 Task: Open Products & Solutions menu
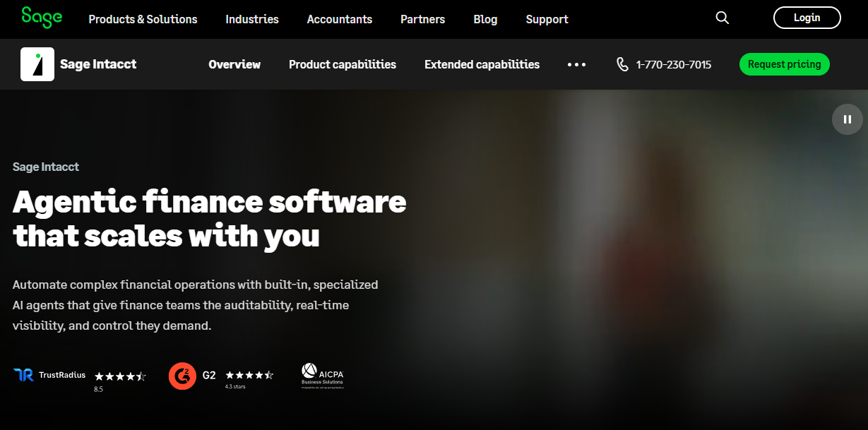[x=143, y=19]
